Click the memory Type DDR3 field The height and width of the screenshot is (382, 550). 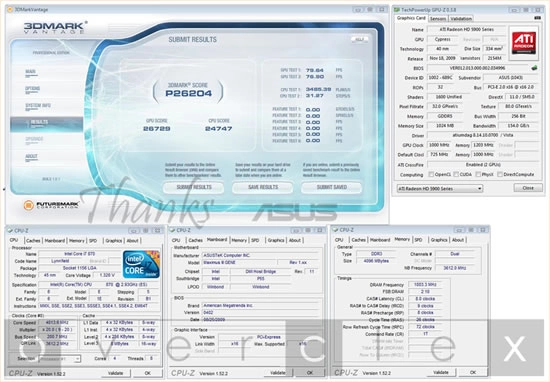click(376, 254)
